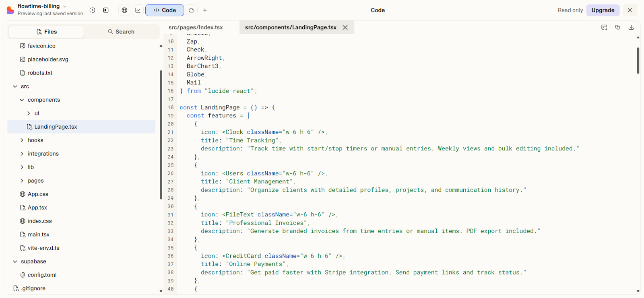Screen dimensions: 644x298
Task: Open version history clock icon
Action: (93, 10)
